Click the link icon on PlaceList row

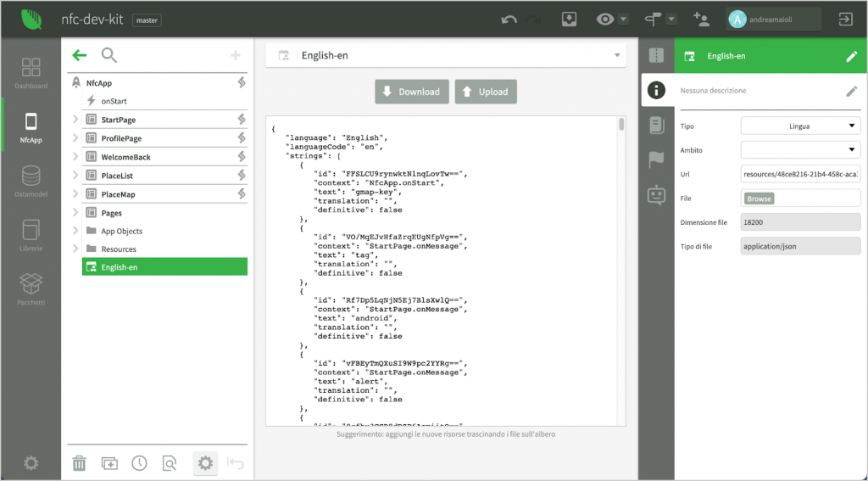click(242, 175)
